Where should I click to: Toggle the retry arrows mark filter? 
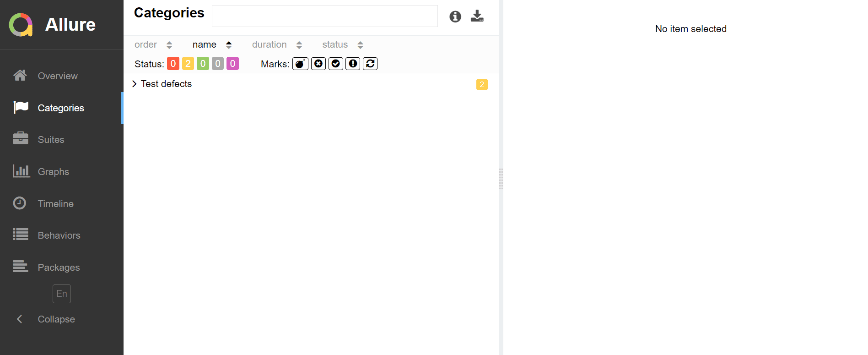pos(370,64)
